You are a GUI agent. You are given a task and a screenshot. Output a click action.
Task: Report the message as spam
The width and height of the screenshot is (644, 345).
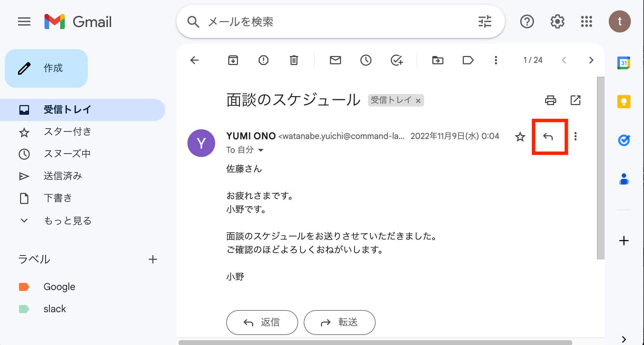264,60
